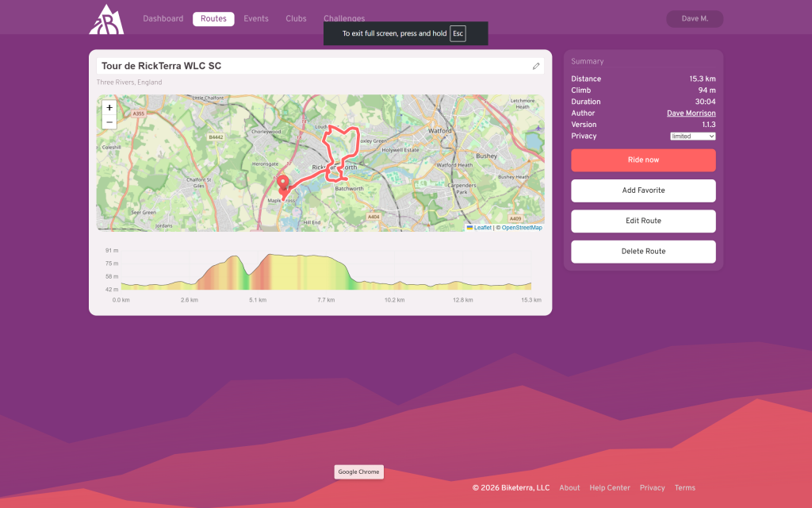The width and height of the screenshot is (812, 508).
Task: Click the Biketerra mountain logo
Action: tap(106, 19)
